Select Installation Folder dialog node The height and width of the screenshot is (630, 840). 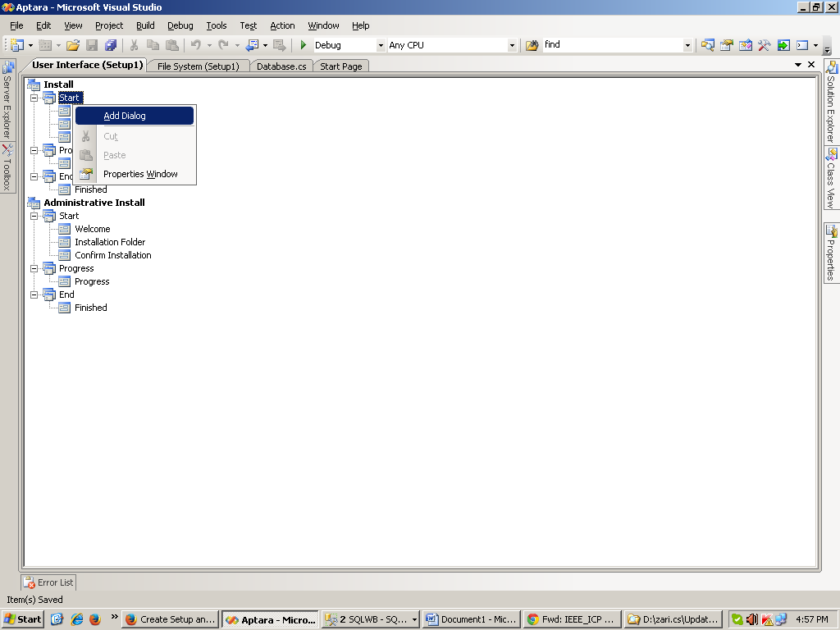click(x=110, y=242)
